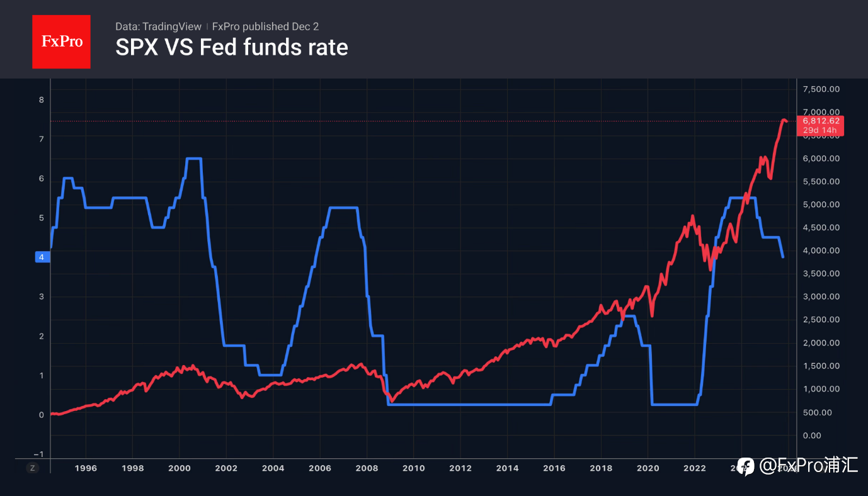Click the blue 4 rate label on left axis

click(42, 257)
